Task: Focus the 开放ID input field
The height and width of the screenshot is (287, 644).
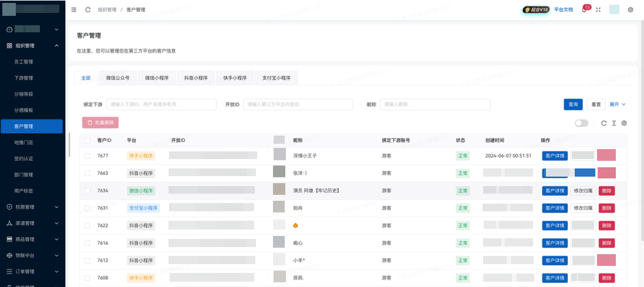Action: coord(298,104)
